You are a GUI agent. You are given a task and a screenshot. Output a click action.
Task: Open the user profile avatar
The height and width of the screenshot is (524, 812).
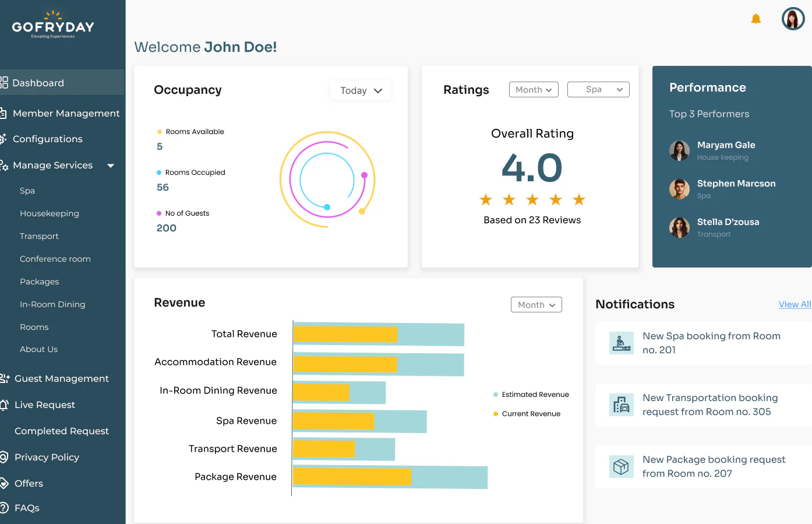pyautogui.click(x=793, y=19)
